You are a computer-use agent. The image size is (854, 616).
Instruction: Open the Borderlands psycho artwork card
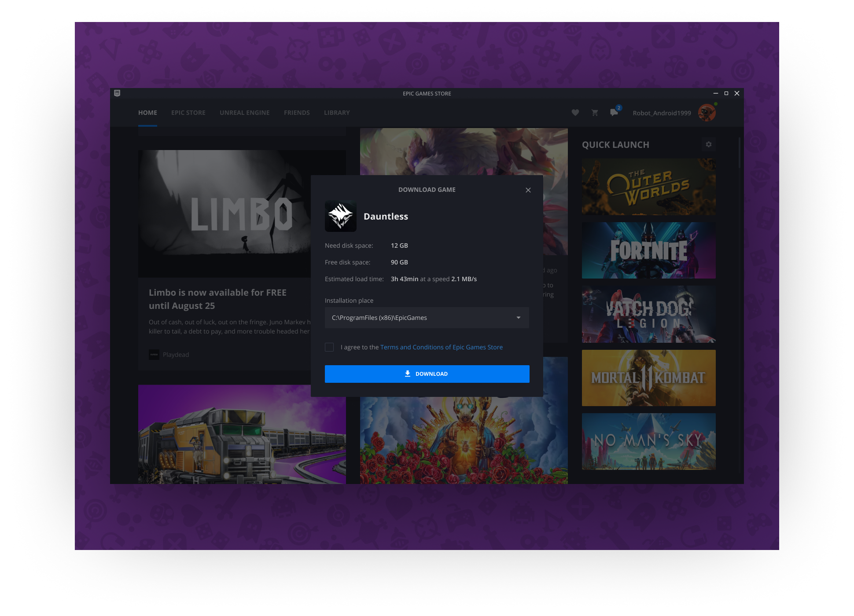click(x=464, y=440)
